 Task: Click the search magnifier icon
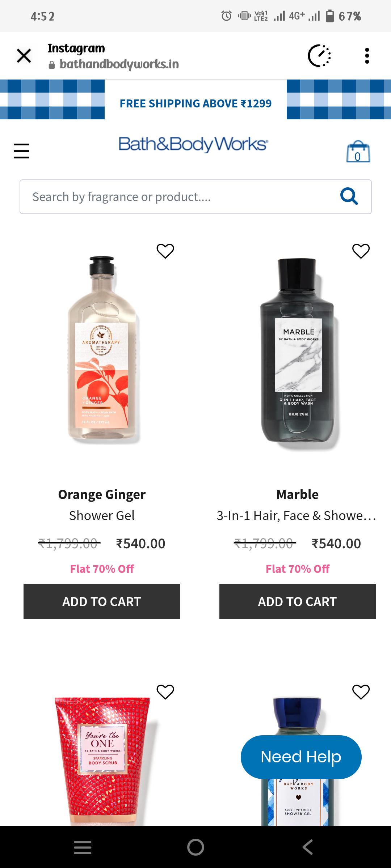[349, 196]
